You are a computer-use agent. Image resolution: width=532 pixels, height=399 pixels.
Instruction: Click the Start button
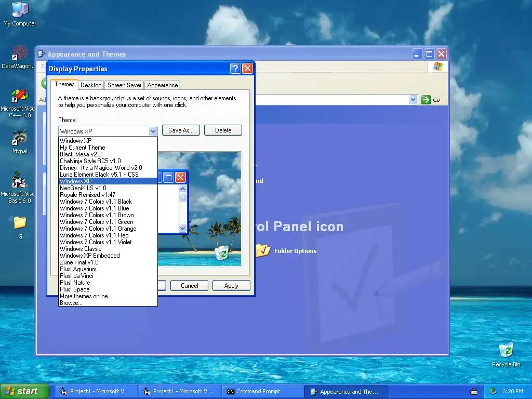click(x=25, y=392)
